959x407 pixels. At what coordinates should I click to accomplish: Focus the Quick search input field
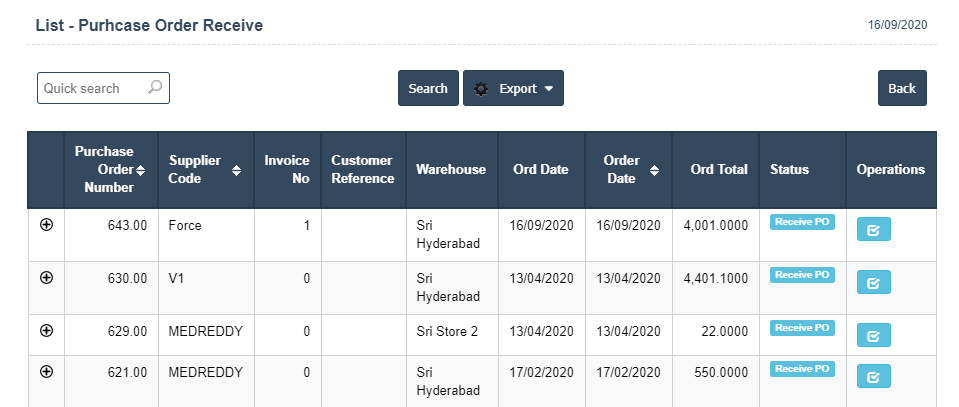93,88
